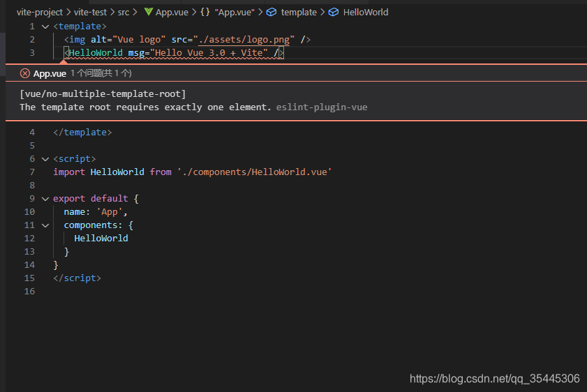Fold the components object on line 11

45,225
